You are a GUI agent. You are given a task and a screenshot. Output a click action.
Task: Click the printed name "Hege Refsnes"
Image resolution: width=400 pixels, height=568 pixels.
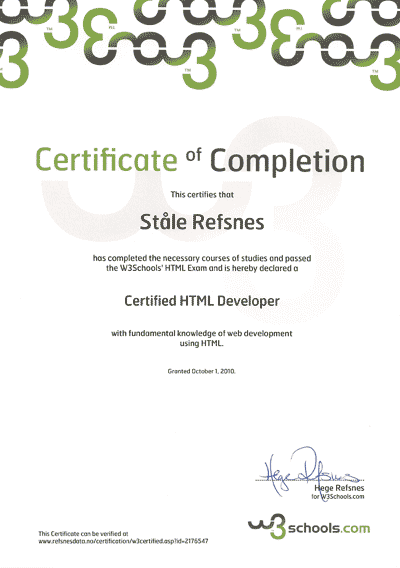click(339, 488)
